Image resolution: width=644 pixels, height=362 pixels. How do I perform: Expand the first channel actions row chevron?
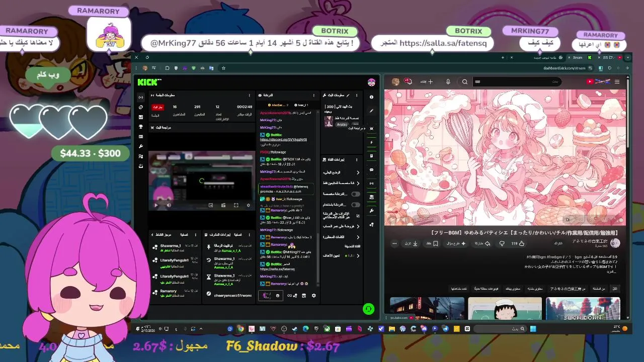[358, 172]
